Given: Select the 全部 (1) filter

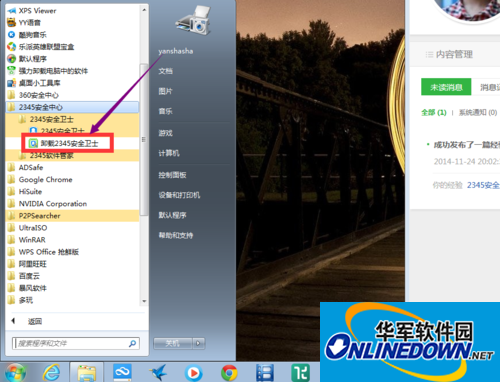Looking at the screenshot, I should click(x=434, y=112).
